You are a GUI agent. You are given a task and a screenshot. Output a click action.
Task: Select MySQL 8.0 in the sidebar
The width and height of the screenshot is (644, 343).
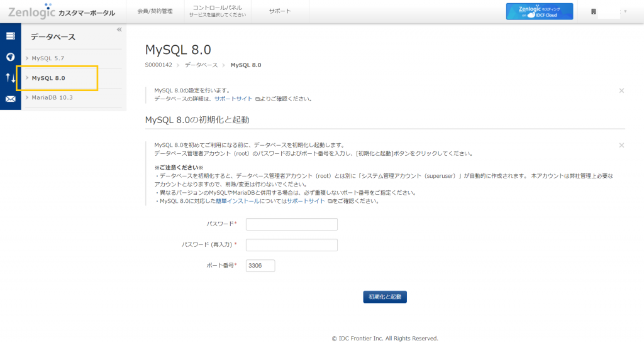click(x=48, y=78)
